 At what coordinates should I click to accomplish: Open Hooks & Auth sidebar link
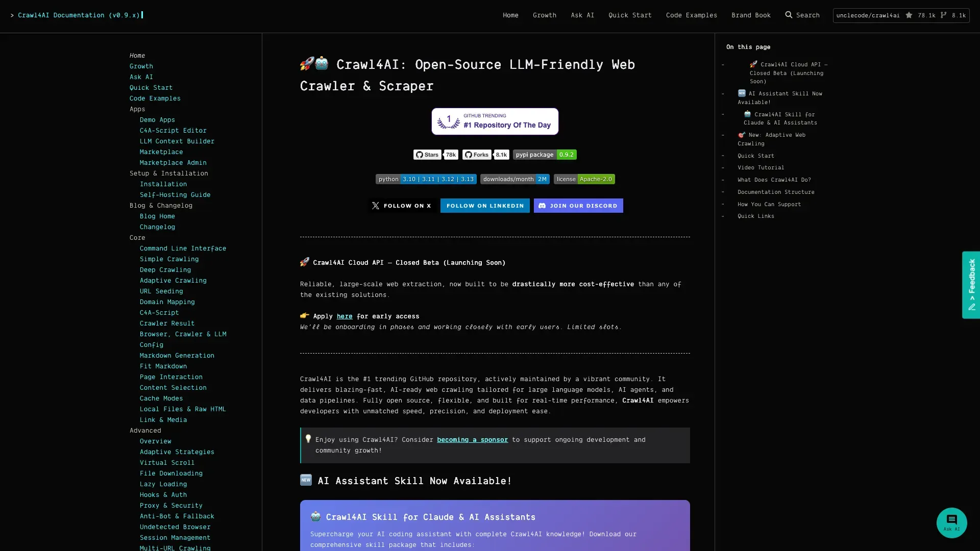pos(163,495)
